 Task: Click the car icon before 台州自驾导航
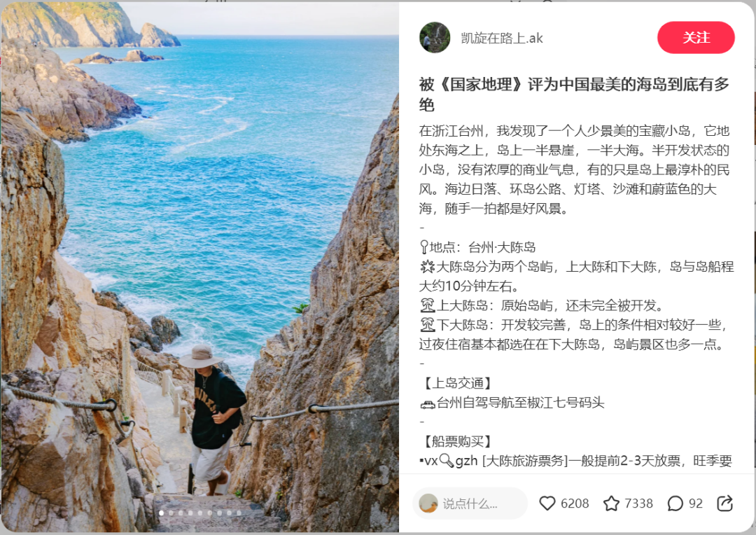coord(427,404)
